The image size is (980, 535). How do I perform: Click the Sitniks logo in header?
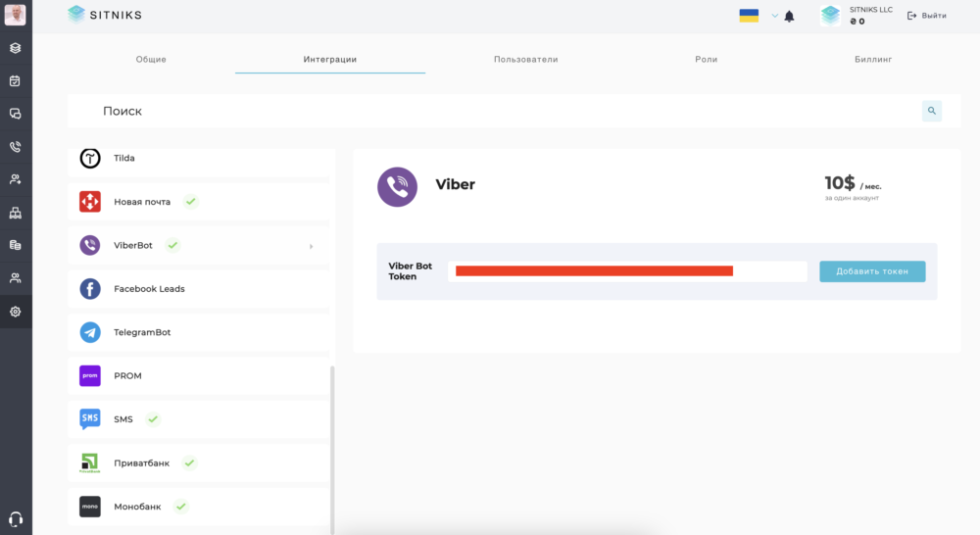coord(105,15)
